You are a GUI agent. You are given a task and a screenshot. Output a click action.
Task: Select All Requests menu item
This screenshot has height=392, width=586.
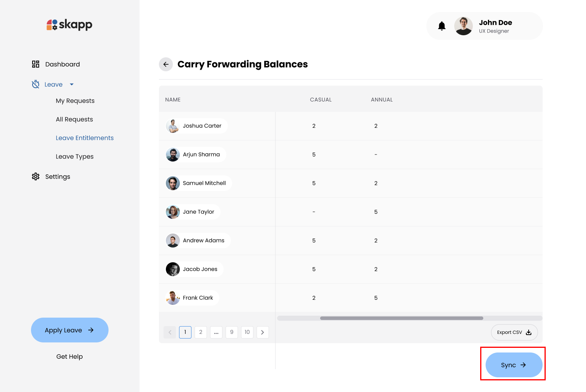click(74, 119)
